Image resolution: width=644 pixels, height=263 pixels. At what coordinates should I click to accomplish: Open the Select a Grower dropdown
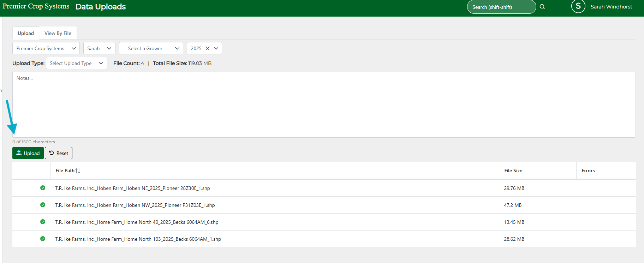[151, 48]
